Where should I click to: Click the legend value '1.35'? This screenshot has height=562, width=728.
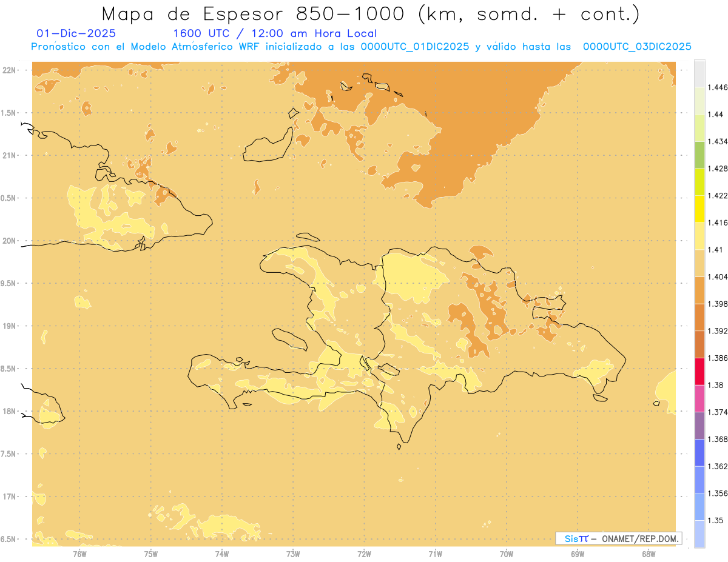(x=716, y=520)
